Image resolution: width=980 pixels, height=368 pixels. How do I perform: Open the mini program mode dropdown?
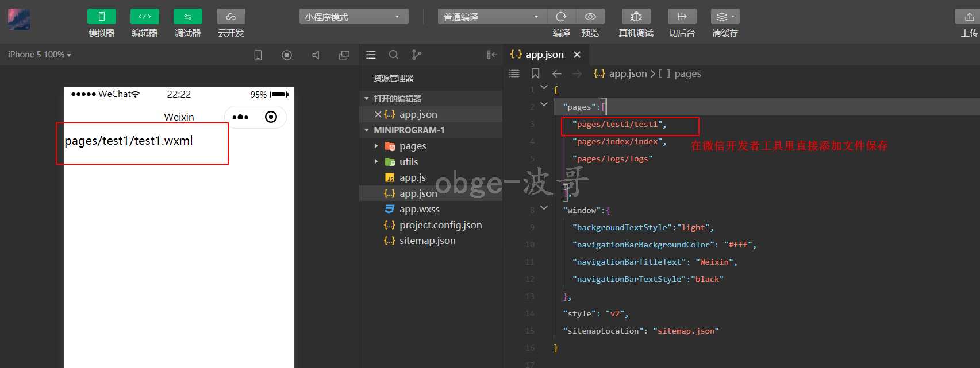click(353, 17)
